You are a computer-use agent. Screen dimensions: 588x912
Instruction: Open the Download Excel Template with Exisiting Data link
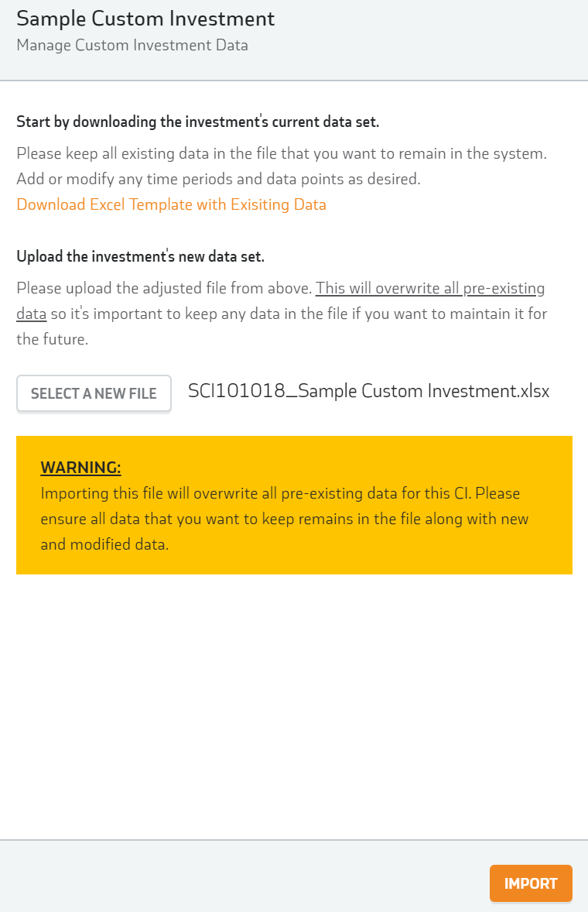172,204
